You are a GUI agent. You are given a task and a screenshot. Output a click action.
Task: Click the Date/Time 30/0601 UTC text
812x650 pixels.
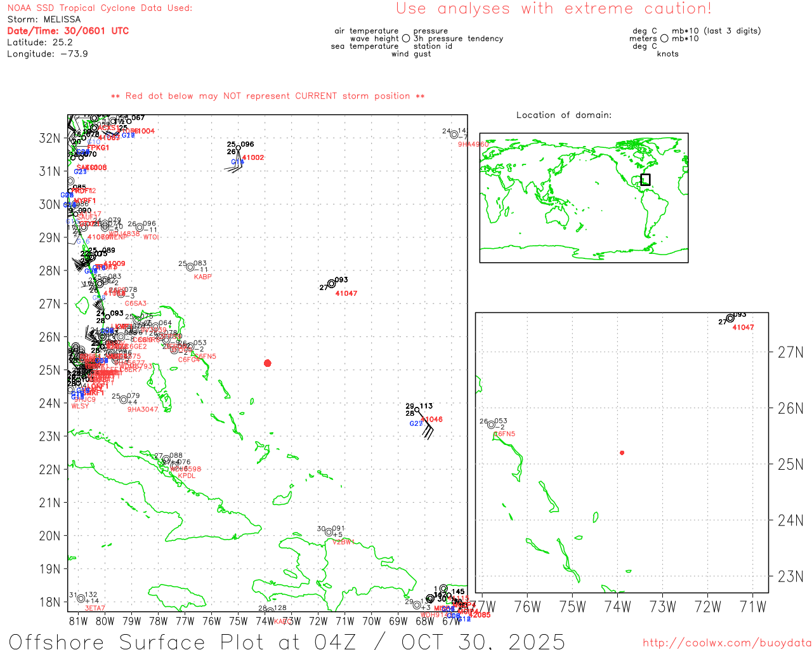click(68, 31)
